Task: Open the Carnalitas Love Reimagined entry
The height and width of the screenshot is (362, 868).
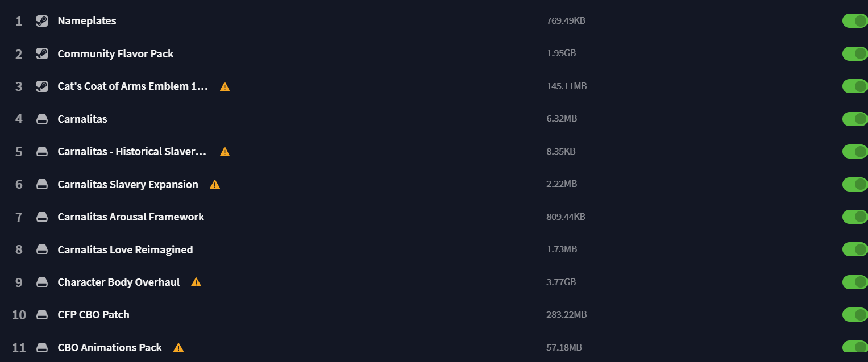Action: tap(125, 250)
